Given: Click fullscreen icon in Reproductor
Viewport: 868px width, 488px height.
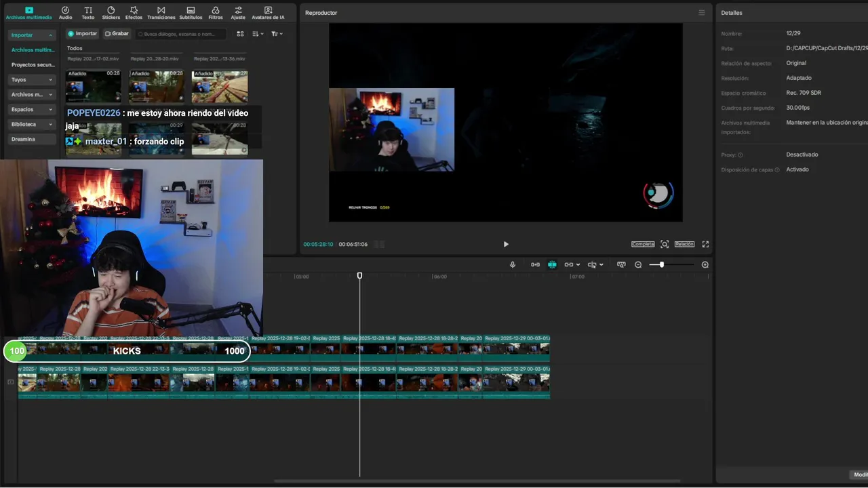Looking at the screenshot, I should pyautogui.click(x=705, y=244).
